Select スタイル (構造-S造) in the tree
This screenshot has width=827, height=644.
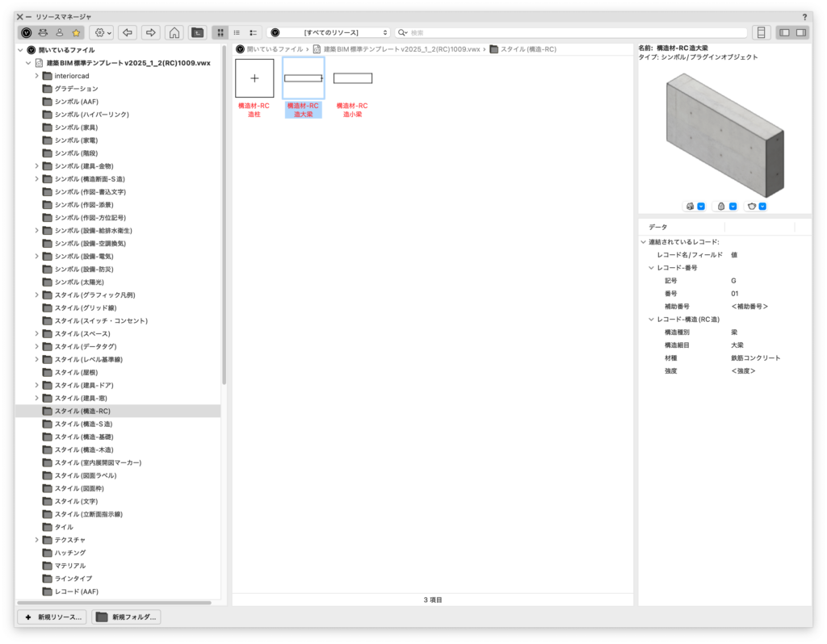[x=83, y=424]
